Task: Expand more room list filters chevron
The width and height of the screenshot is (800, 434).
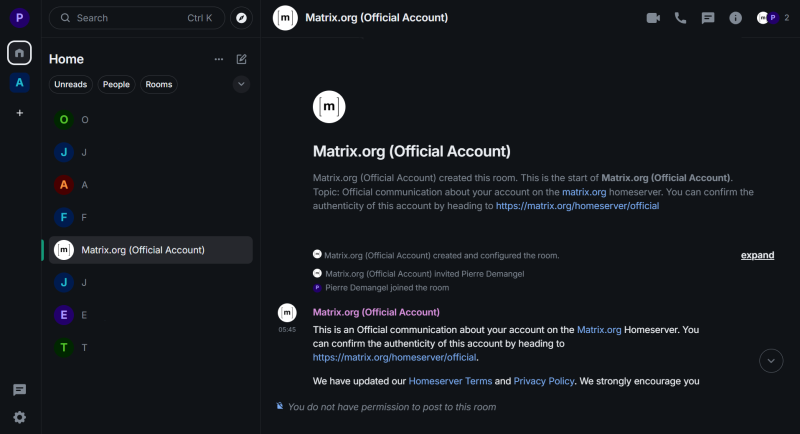Action: (241, 84)
